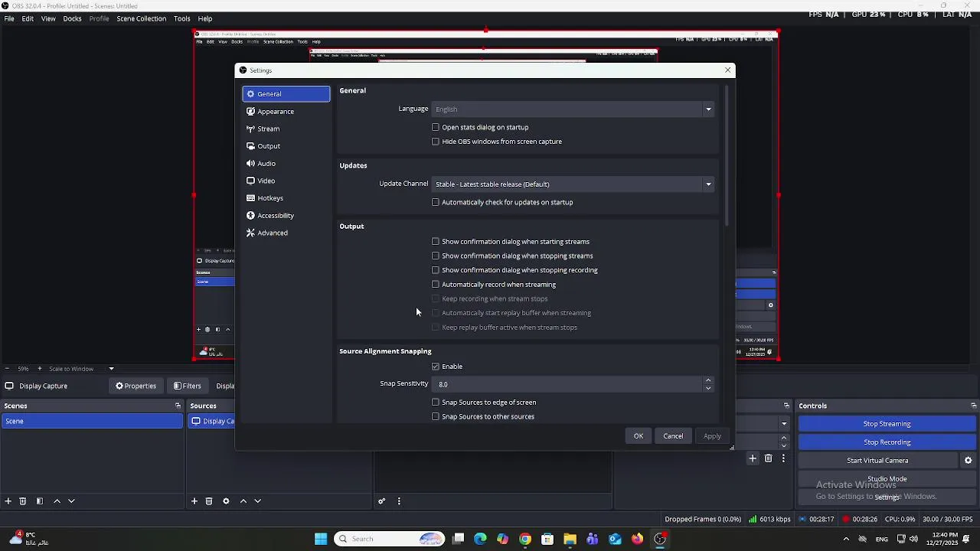Zoom out preview with minus icon

[x=7, y=369]
